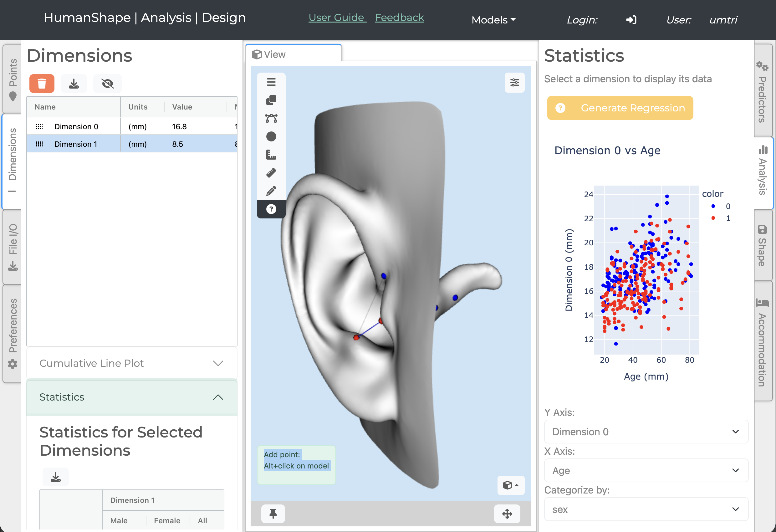Toggle the viewer help question-mark button

271,209
